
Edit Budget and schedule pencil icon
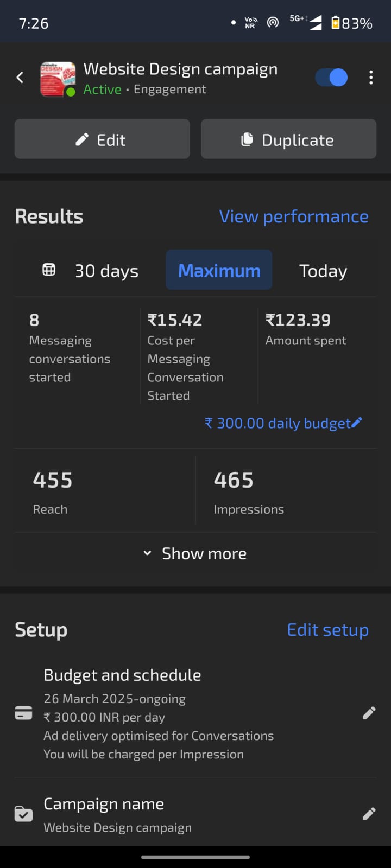[x=369, y=713]
